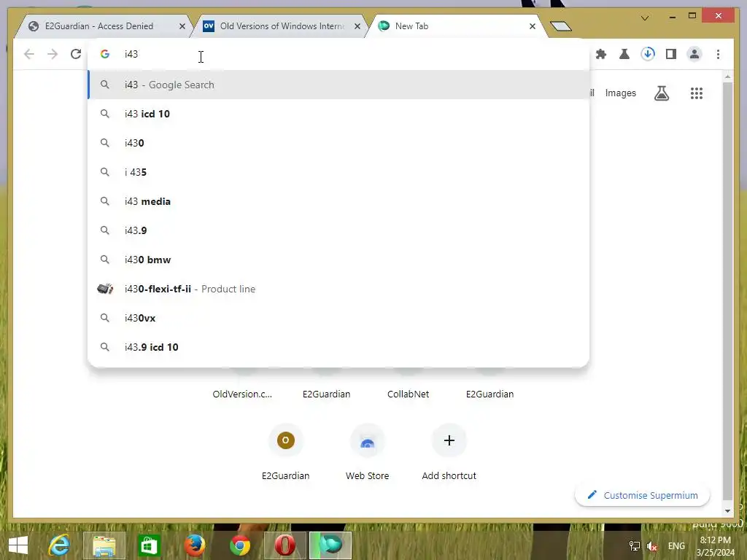The width and height of the screenshot is (747, 560).
Task: Open Opera from the taskbar
Action: [x=285, y=545]
